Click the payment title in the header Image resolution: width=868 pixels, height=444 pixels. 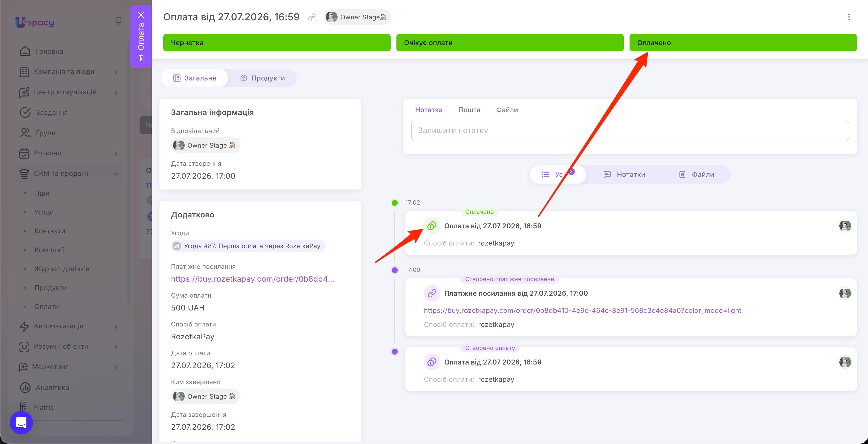pos(231,17)
